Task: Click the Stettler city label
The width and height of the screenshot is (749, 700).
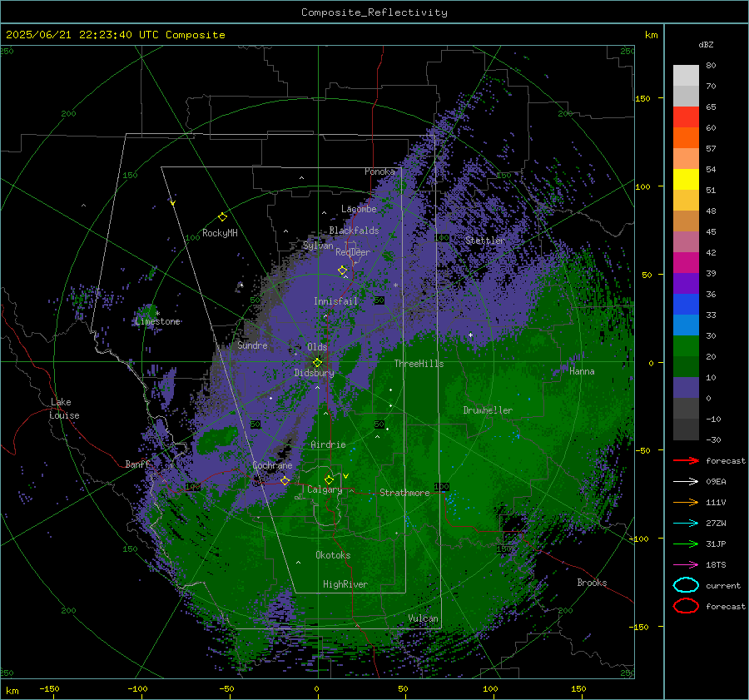Action: click(485, 241)
